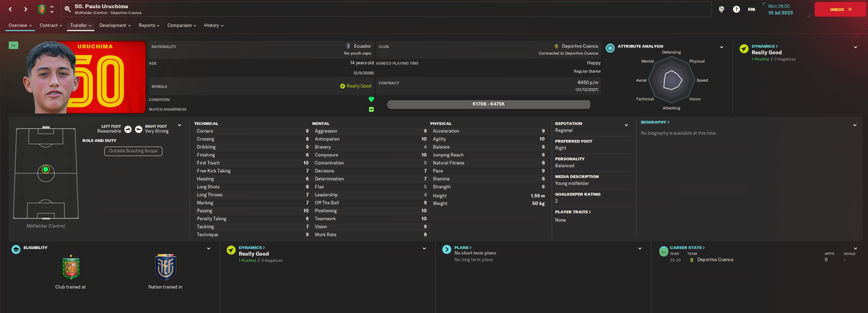This screenshot has height=313, width=868.
Task: Click the search bar with the player name
Action: click(387, 10)
